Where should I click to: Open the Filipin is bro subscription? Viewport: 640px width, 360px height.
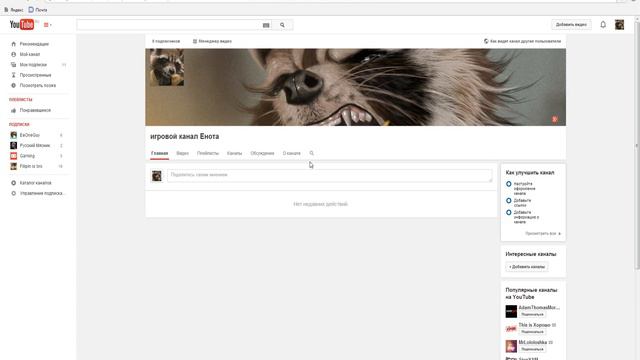31,166
